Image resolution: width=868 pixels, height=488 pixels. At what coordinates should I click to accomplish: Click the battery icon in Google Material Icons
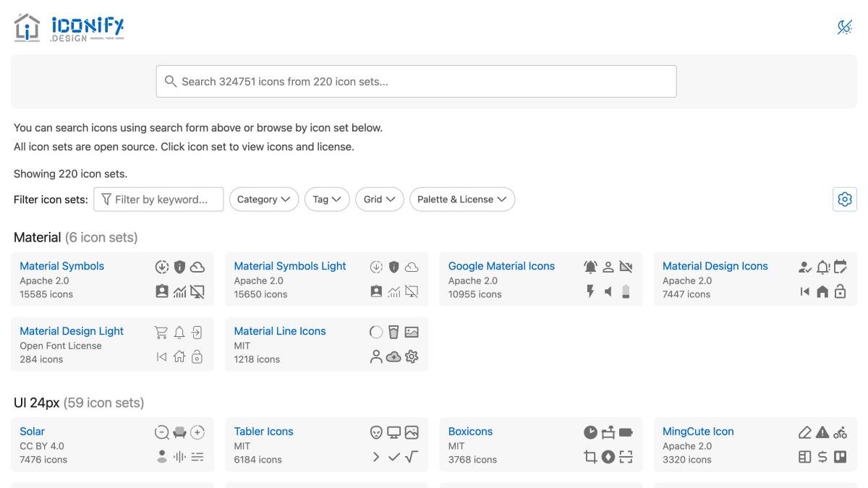(626, 291)
